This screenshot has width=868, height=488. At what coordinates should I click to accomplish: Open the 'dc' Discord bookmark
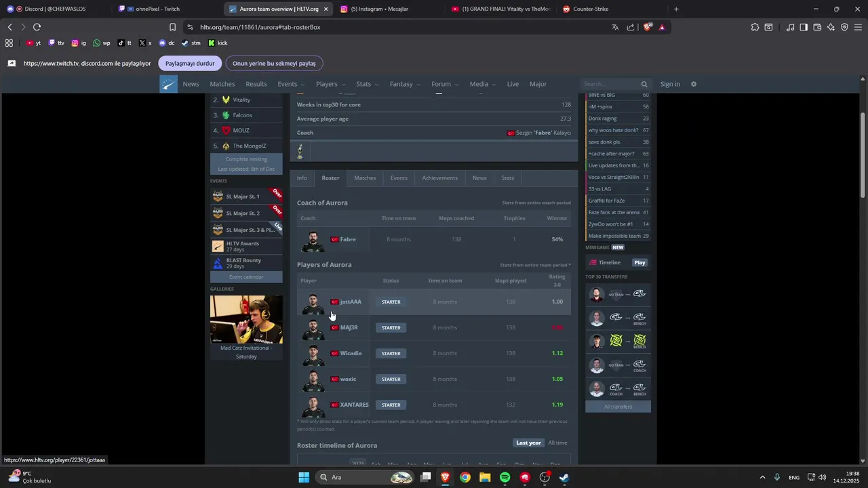coord(166,43)
